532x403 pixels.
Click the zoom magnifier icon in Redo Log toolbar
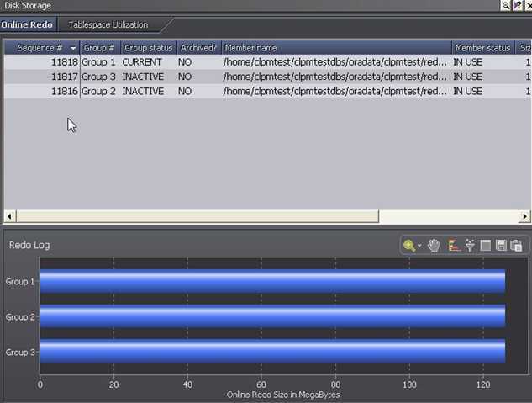pos(409,245)
